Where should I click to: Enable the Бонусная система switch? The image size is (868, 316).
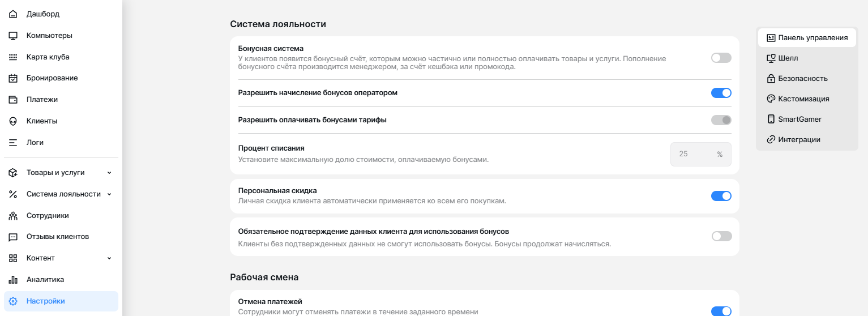(721, 58)
